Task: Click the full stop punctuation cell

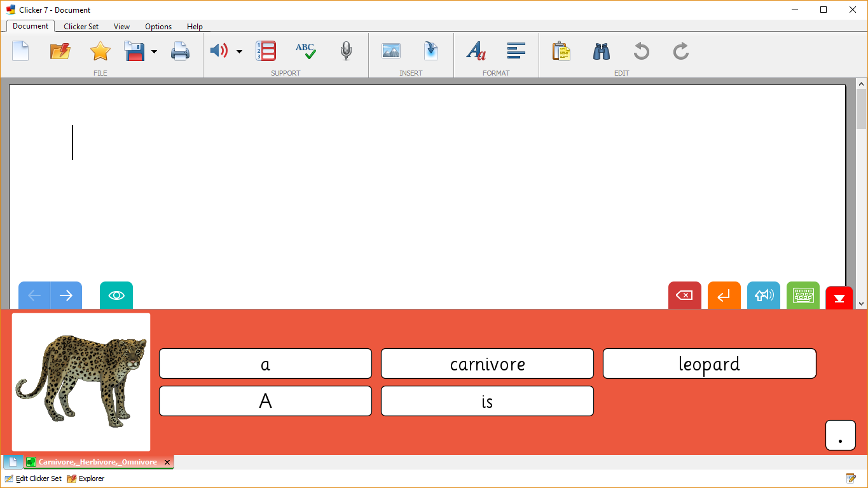Action: pos(841,435)
